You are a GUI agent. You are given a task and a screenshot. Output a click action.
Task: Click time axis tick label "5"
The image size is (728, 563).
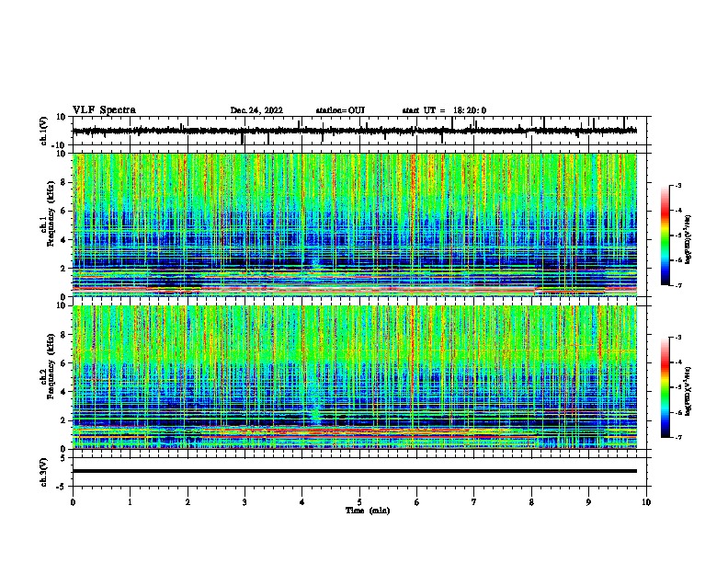coord(359,502)
